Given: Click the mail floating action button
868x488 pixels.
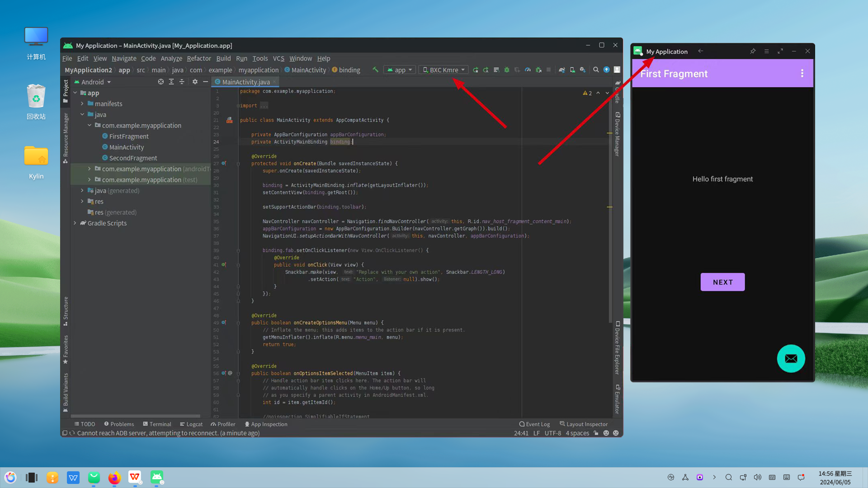Looking at the screenshot, I should point(791,358).
